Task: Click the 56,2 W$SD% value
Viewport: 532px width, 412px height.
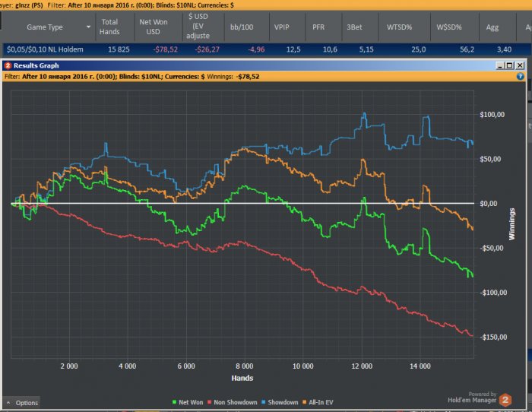Action: tap(467, 49)
